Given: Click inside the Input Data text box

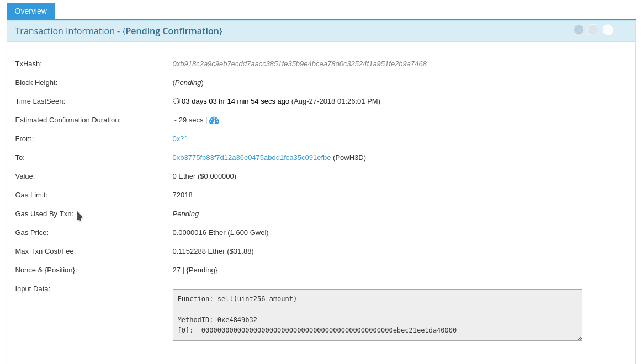Looking at the screenshot, I should 377,314.
